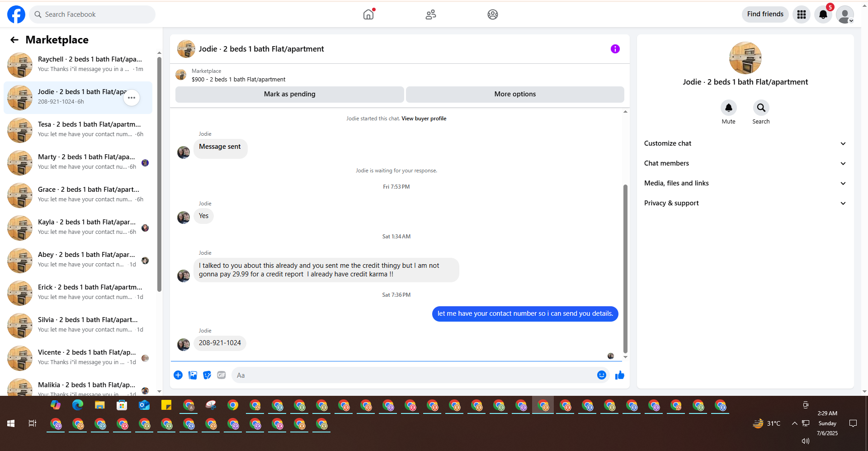Click the blue contact number request message
Image resolution: width=868 pixels, height=451 pixels.
pyautogui.click(x=525, y=314)
